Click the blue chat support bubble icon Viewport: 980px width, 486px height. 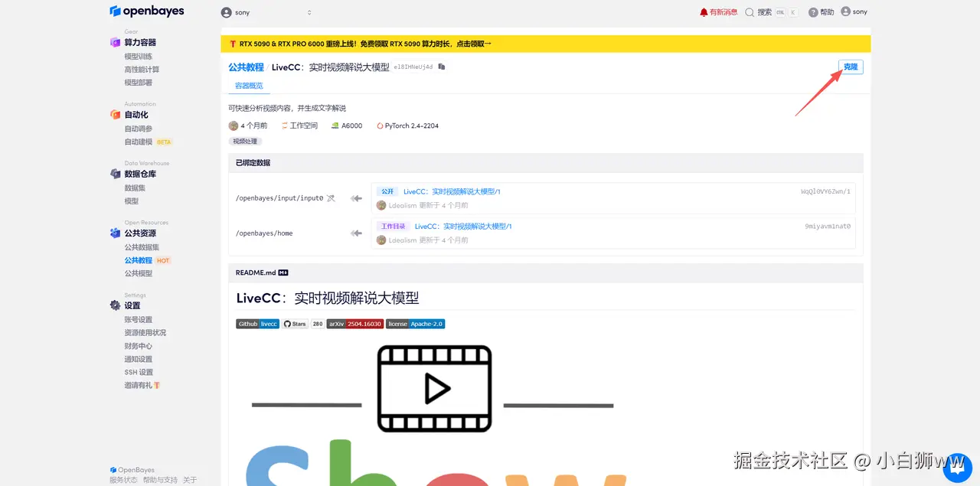[x=957, y=466]
